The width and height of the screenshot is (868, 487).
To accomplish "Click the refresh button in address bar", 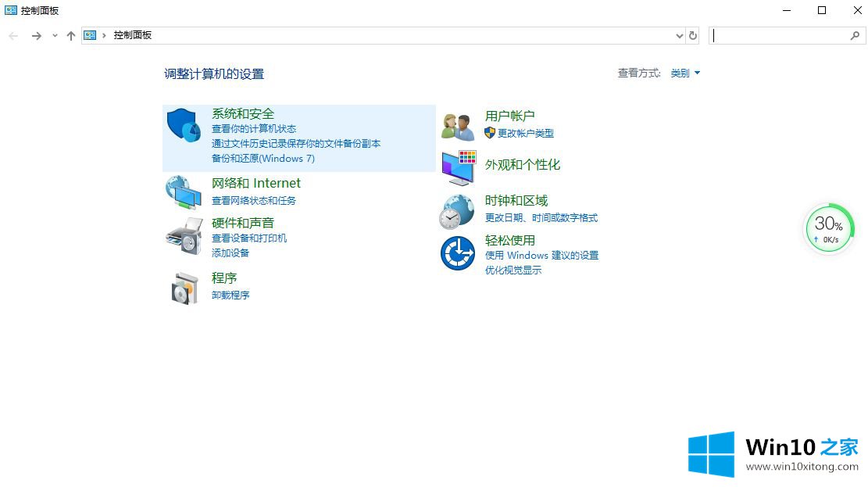I will click(x=692, y=35).
